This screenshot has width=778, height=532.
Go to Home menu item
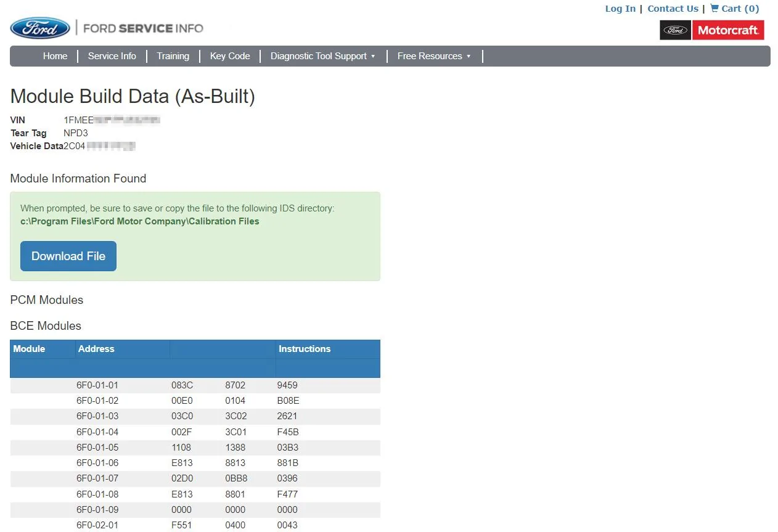(x=55, y=56)
